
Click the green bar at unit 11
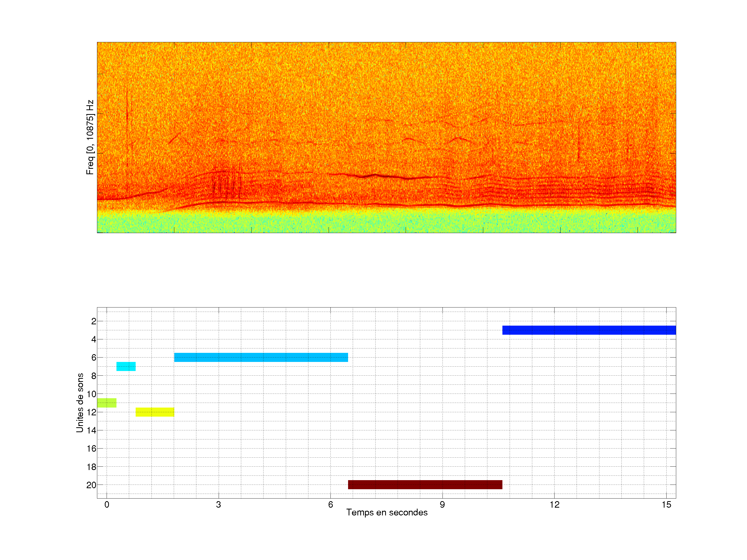point(107,403)
